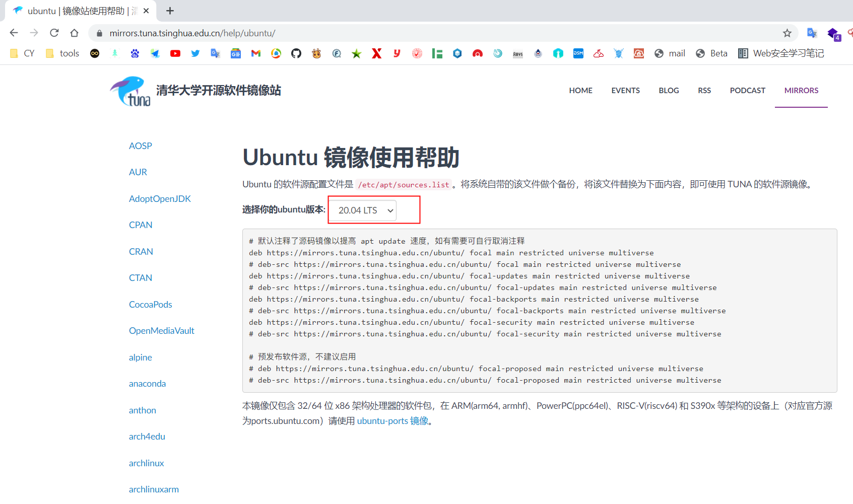853x504 pixels.
Task: Click the browser home button
Action: tap(75, 33)
